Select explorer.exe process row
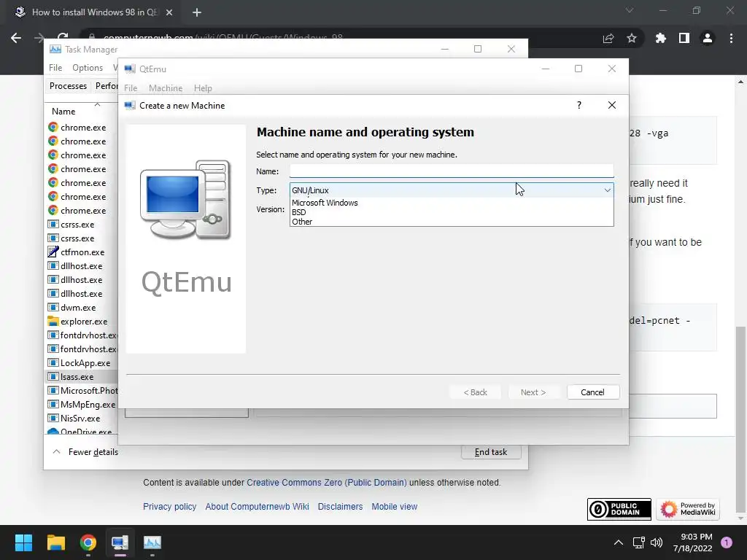This screenshot has height=560, width=747. (x=82, y=322)
